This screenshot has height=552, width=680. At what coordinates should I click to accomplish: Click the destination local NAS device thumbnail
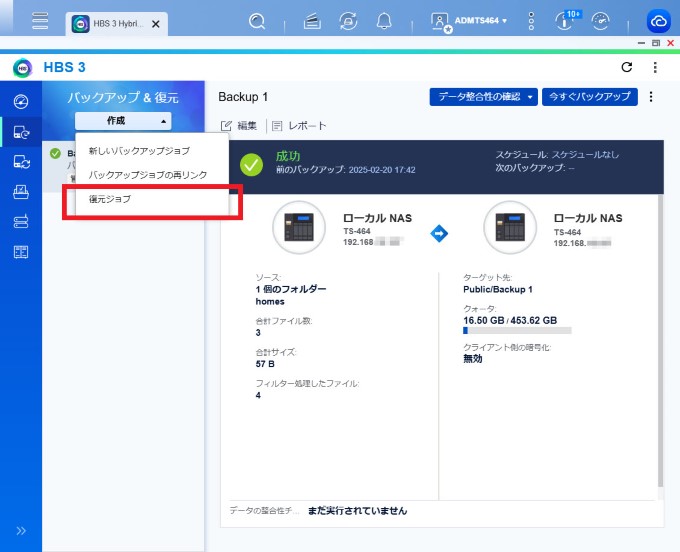coord(510,227)
